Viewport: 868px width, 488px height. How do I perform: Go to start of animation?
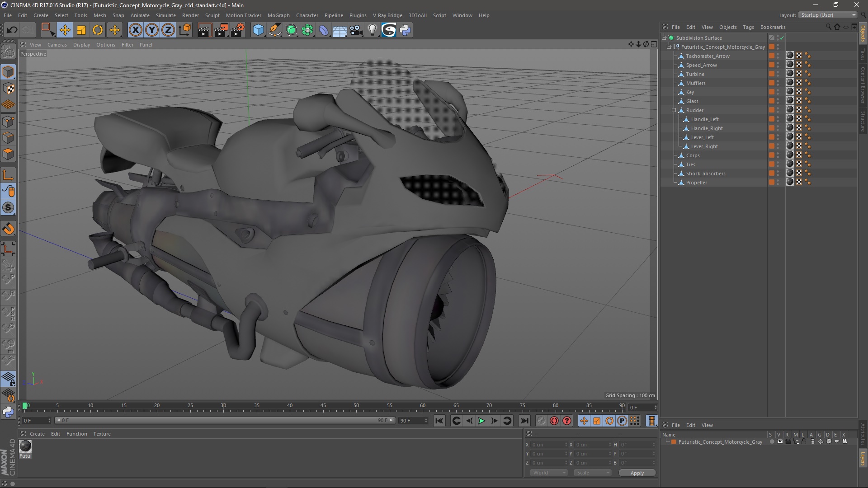point(439,421)
